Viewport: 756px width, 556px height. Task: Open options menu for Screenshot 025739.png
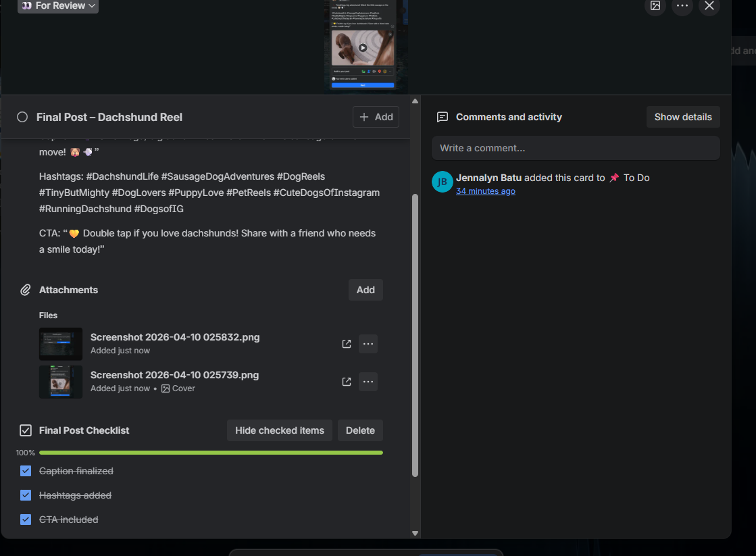(x=368, y=382)
